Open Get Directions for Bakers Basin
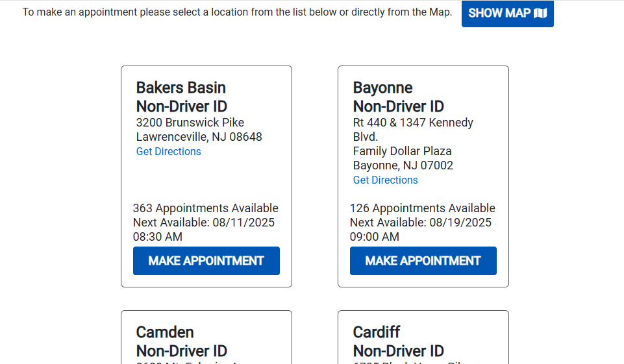Screen dimensions: 624x364 [168, 152]
